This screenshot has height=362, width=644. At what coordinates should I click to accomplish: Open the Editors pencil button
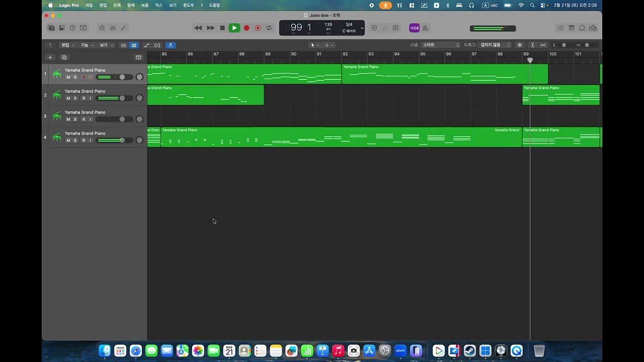123,28
